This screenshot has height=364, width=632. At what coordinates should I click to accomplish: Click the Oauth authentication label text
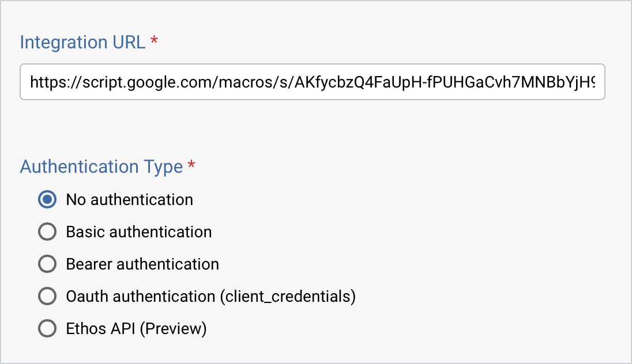(x=211, y=296)
